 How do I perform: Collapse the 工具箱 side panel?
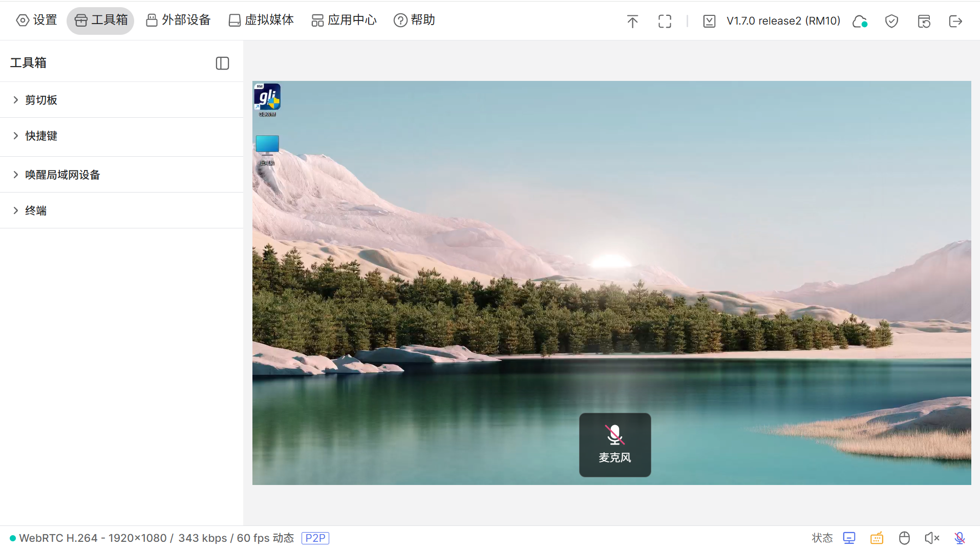click(x=222, y=62)
